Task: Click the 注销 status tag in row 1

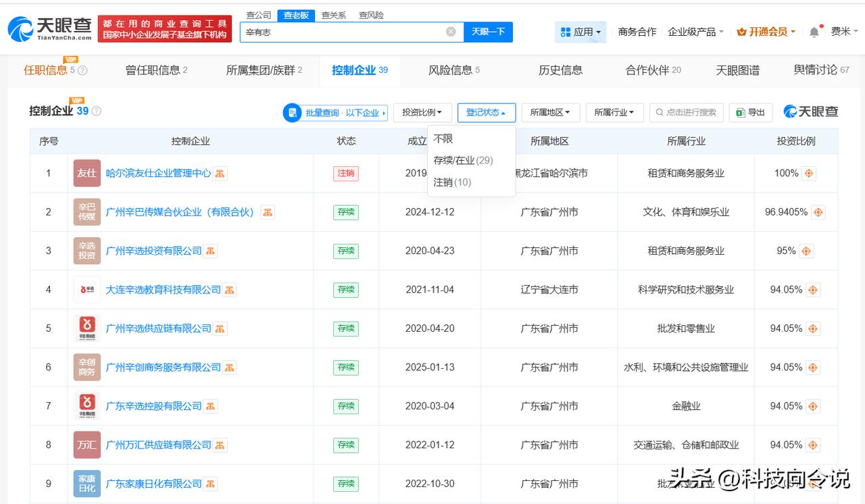Action: coord(346,174)
